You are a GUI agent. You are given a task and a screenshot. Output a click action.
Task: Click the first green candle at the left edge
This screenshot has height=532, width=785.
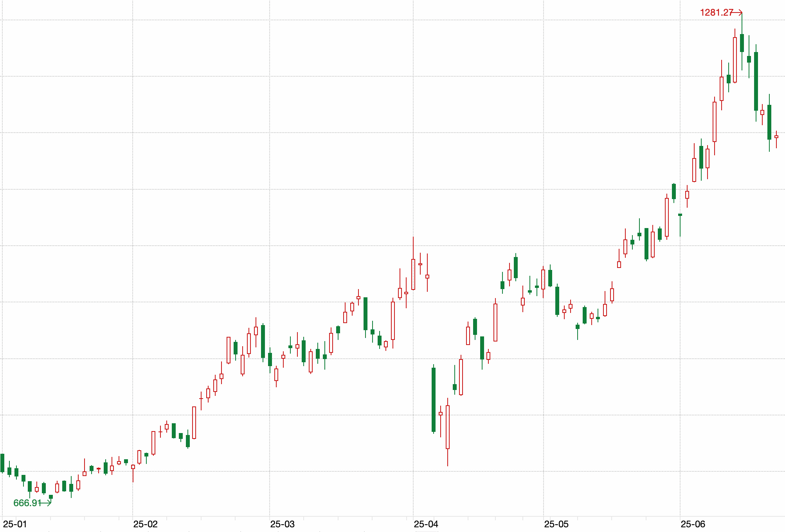tap(2, 463)
